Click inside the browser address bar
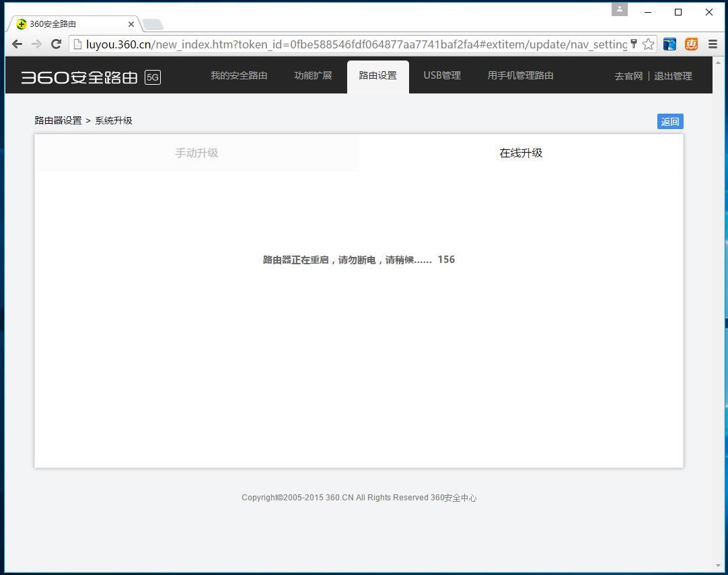The height and width of the screenshot is (575, 728). (x=336, y=44)
